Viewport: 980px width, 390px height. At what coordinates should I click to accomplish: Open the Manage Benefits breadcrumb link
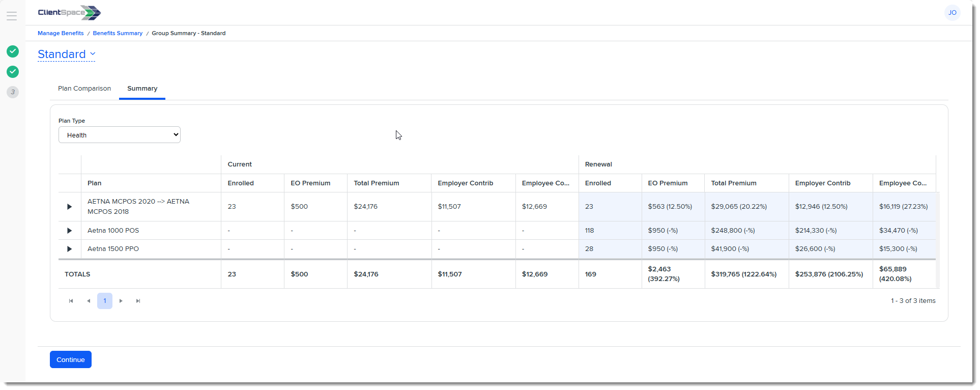point(61,33)
